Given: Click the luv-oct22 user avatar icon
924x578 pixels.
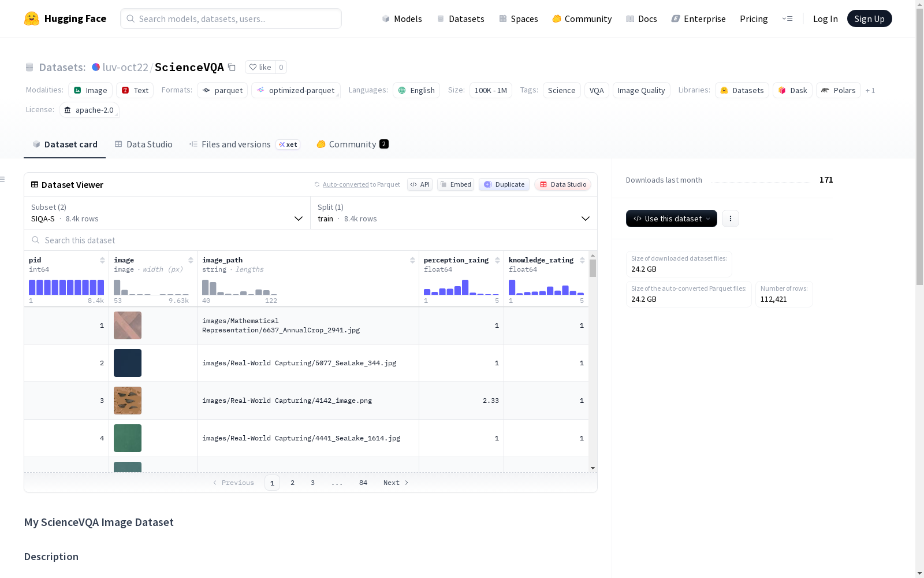Looking at the screenshot, I should point(96,67).
